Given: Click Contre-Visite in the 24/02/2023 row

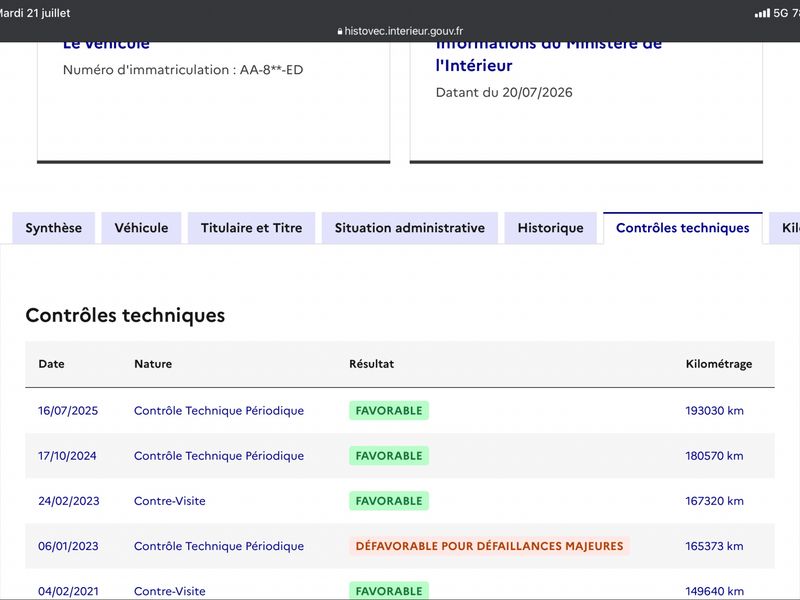Looking at the screenshot, I should (x=169, y=501).
